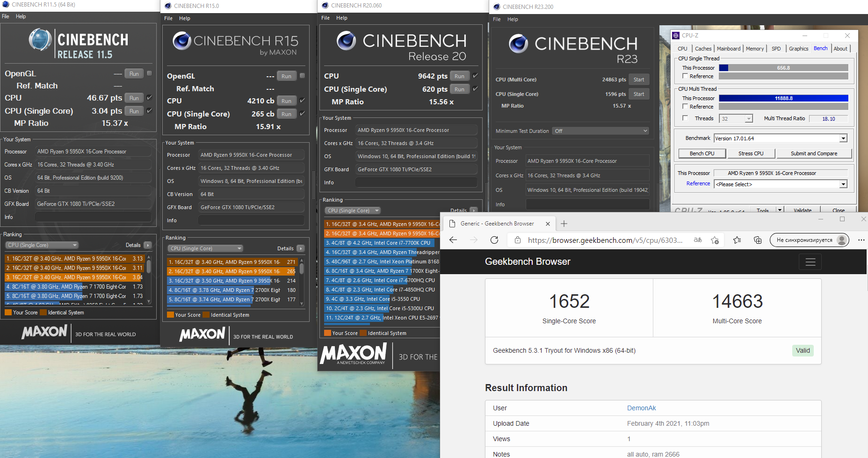Click the Cinebench R23 title bar icon
The height and width of the screenshot is (458, 868).
tap(497, 7)
